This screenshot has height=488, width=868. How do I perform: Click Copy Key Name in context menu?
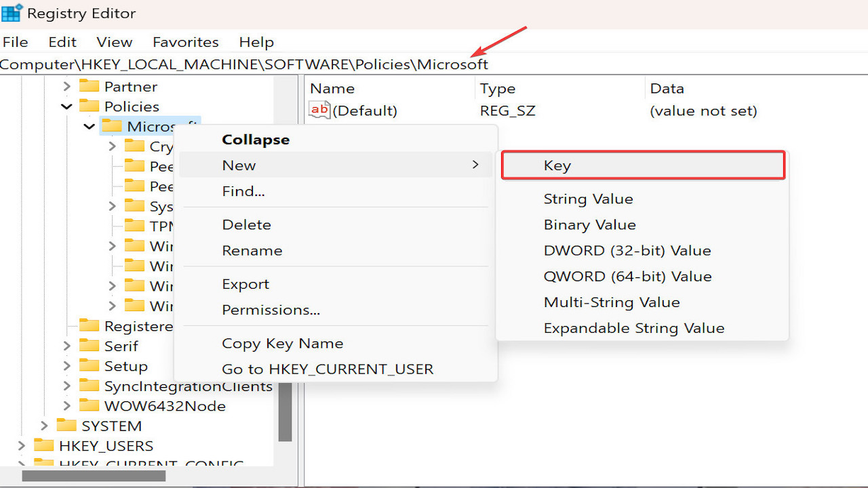pos(282,344)
